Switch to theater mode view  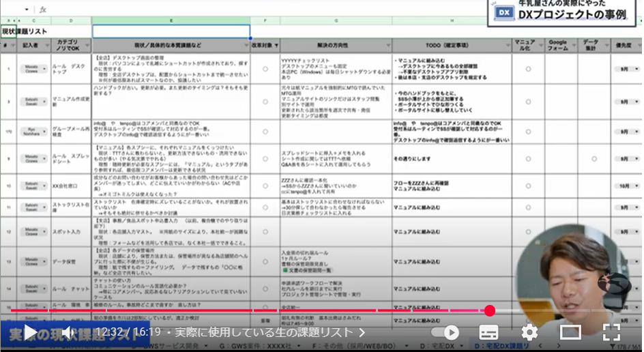(570, 332)
